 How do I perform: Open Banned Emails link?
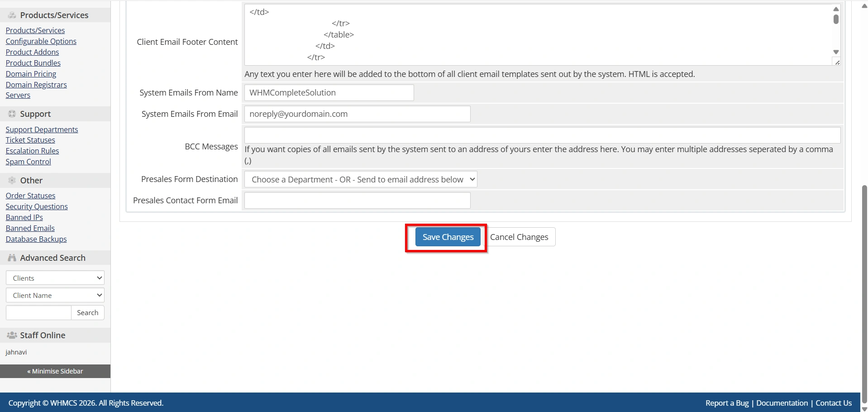coord(30,228)
